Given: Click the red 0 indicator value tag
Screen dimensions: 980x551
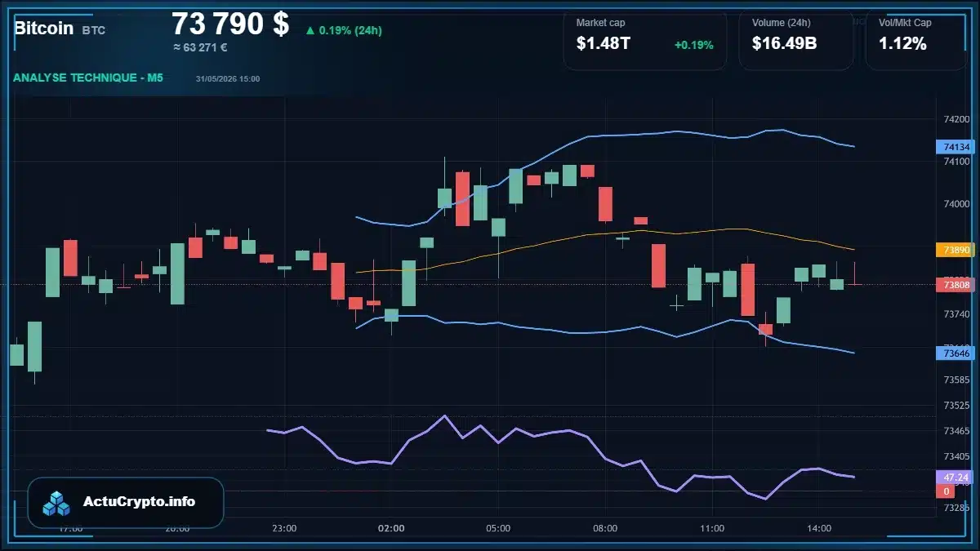Looking at the screenshot, I should coord(946,491).
